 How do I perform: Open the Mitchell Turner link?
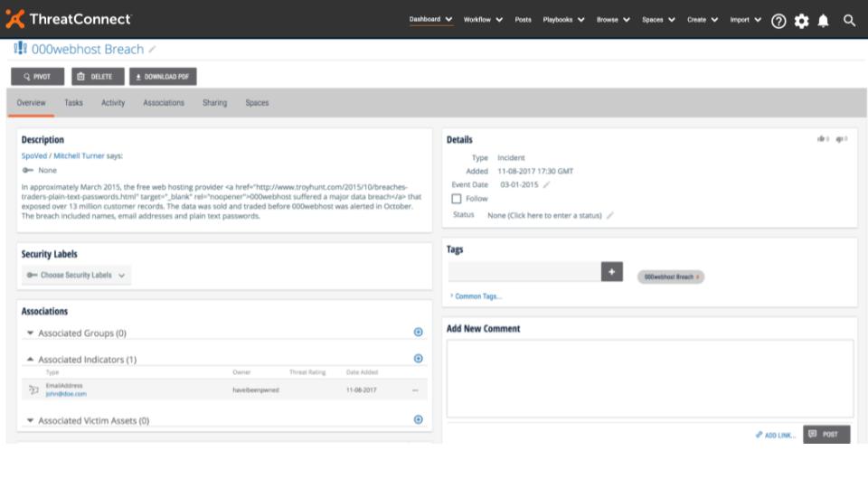point(79,156)
